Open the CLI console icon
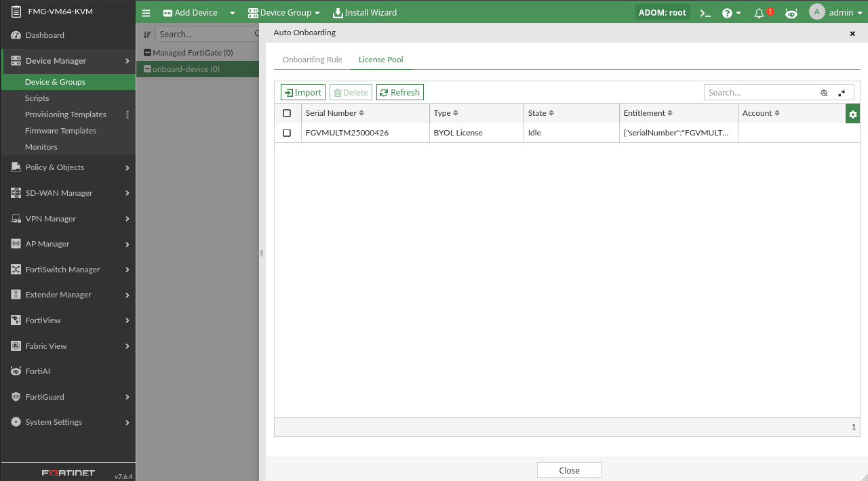Viewport: 868px width, 481px height. coord(705,12)
